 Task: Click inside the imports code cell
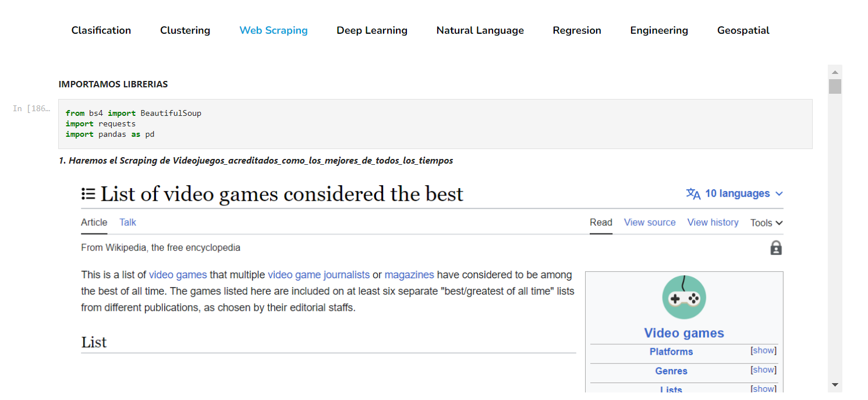(435, 124)
